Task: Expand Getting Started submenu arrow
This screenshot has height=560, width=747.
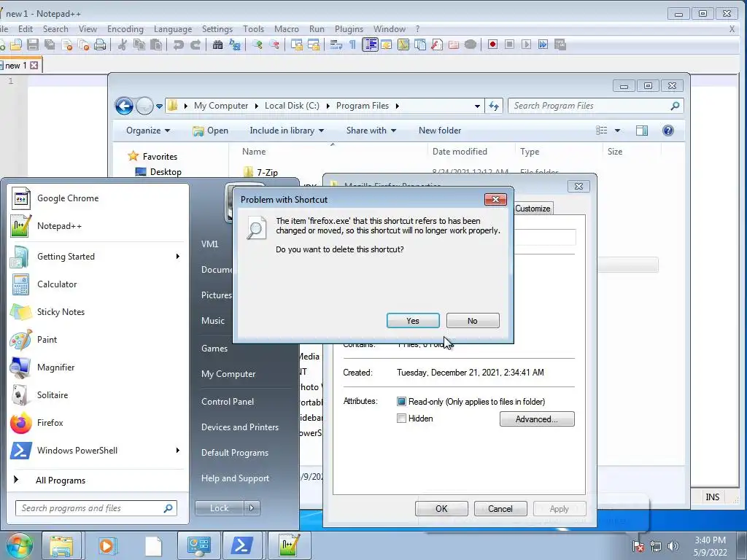Action: [x=178, y=257]
